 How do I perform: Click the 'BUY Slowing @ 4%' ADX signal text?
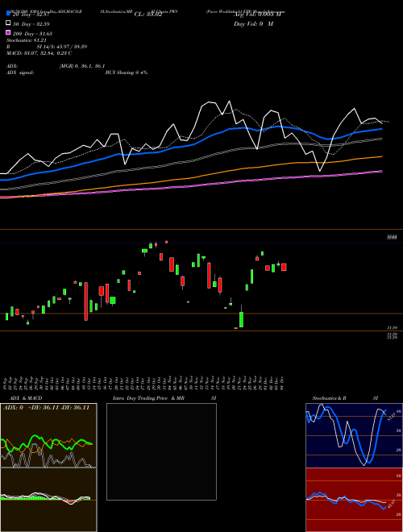click(127, 73)
